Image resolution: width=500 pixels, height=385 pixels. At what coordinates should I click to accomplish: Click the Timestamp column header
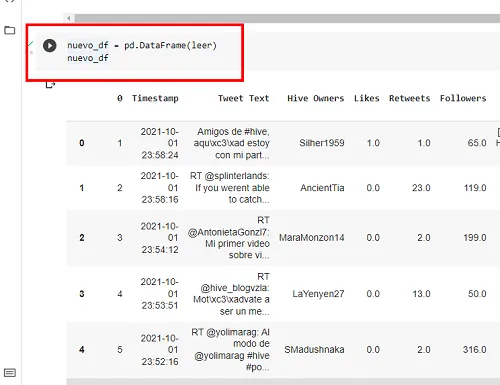[x=155, y=98]
